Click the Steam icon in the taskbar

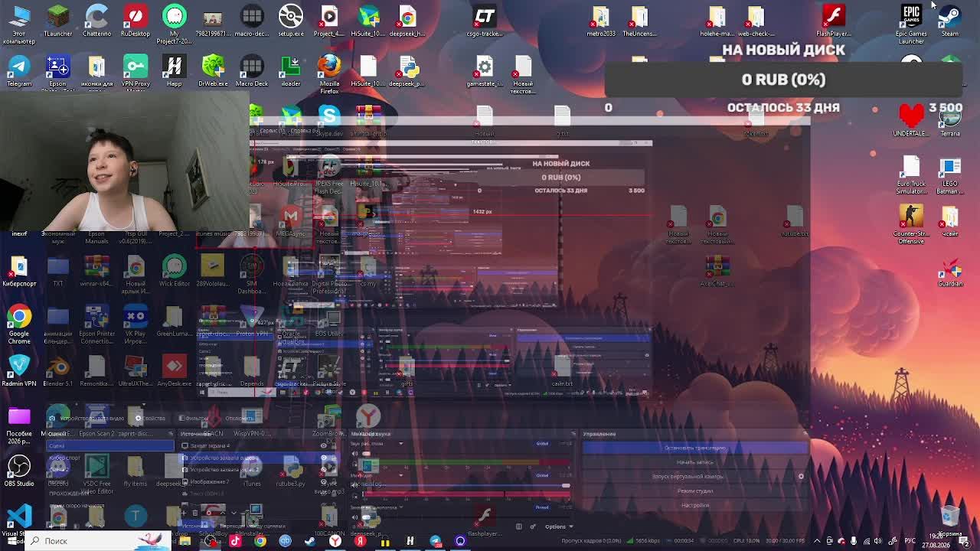310,541
